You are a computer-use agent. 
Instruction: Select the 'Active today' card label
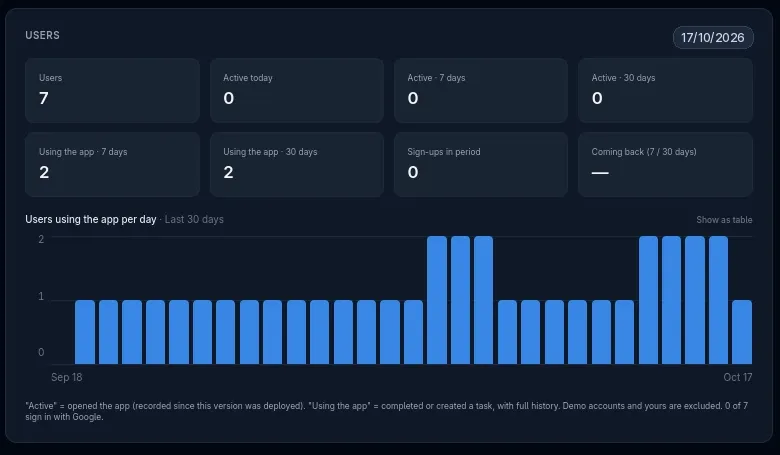[x=248, y=78]
